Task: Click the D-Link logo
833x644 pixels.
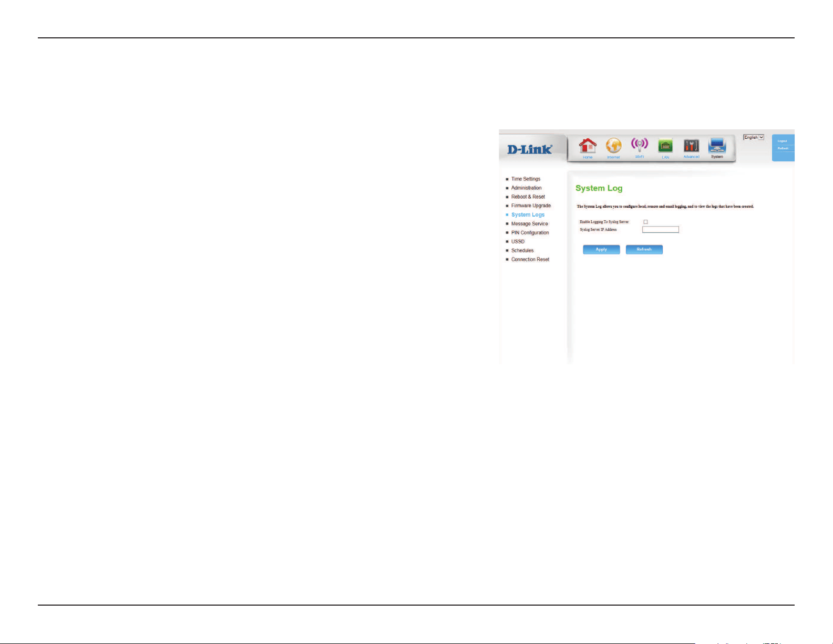Action: (x=529, y=149)
